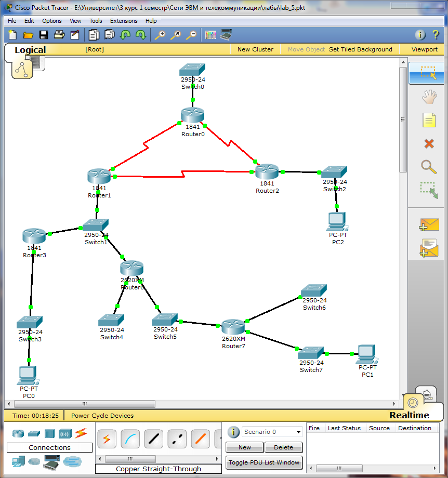Open the Scenario 0 dropdown
The height and width of the screenshot is (478, 448).
[x=272, y=432]
